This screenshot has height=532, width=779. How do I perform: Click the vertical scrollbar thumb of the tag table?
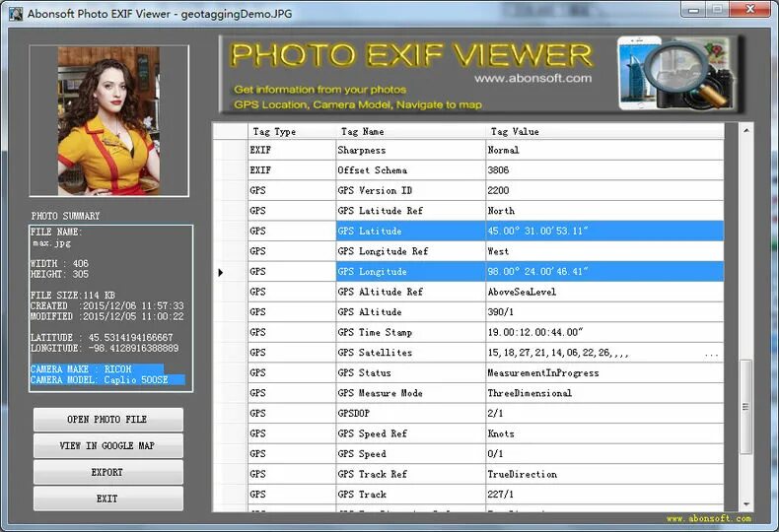pos(745,407)
